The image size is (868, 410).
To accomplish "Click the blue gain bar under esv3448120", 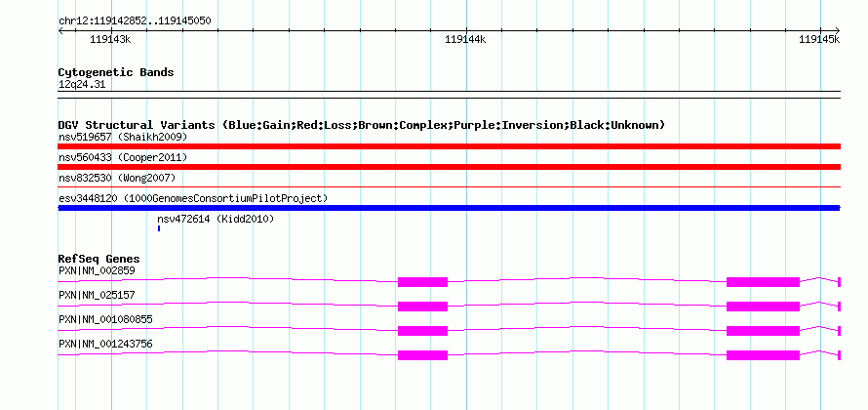I will click(449, 208).
